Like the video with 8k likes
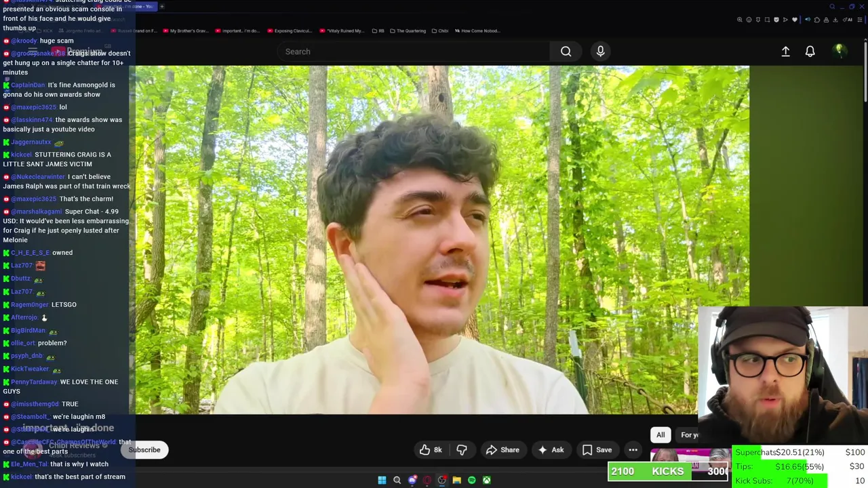This screenshot has width=868, height=488. (431, 450)
